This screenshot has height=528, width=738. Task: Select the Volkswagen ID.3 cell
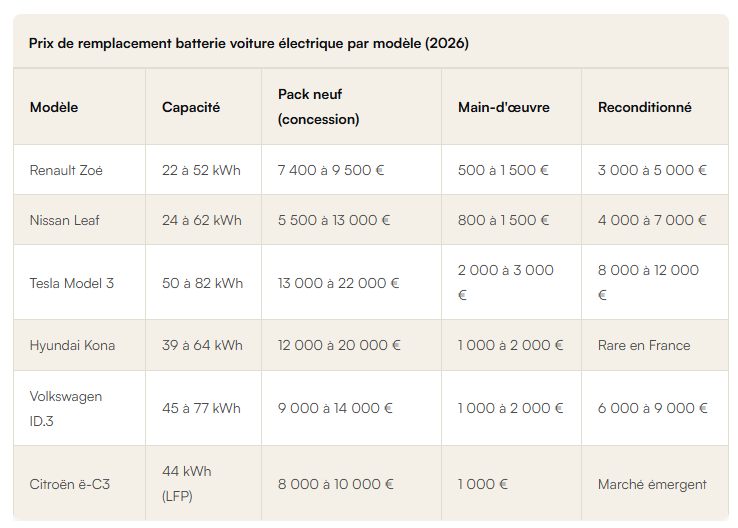(x=66, y=408)
